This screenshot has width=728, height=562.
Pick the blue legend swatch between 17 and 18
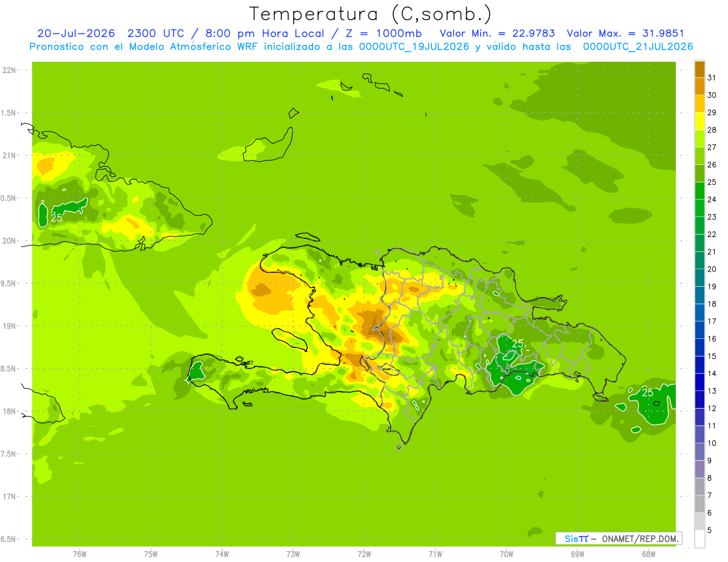pyautogui.click(x=699, y=312)
